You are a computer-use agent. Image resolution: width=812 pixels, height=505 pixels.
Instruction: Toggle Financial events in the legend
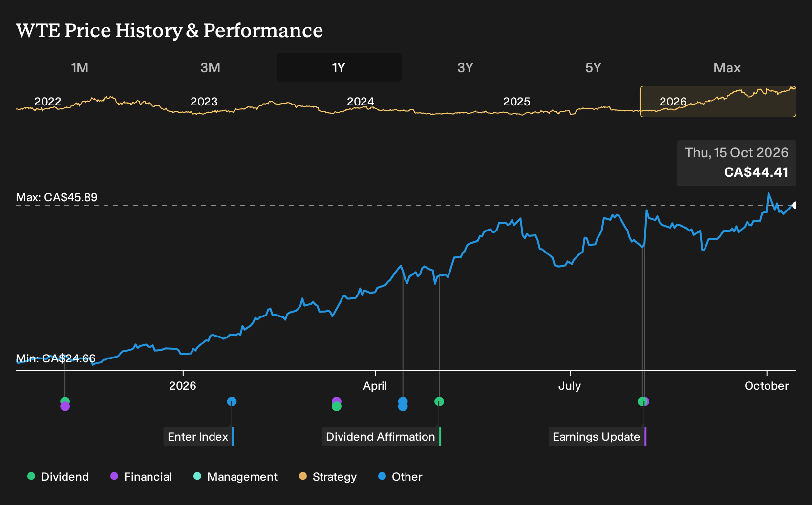point(141,476)
